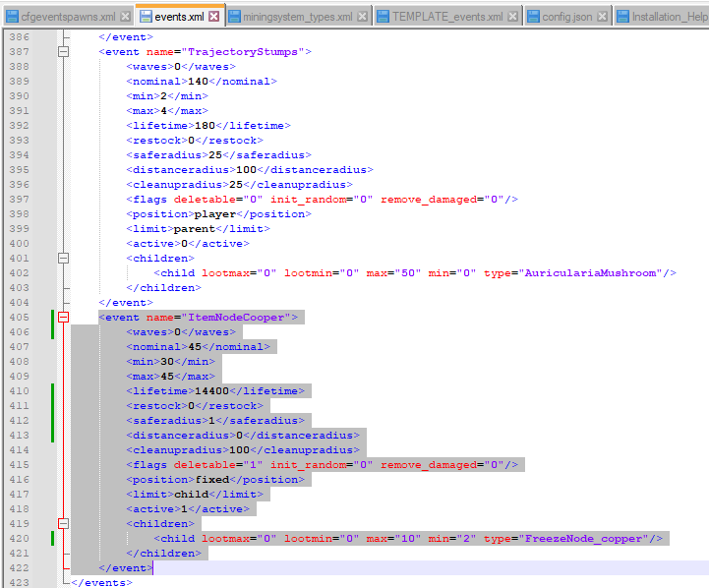Close the TEMPLATE_events.xml tab
This screenshot has height=588, width=709.
tap(512, 17)
